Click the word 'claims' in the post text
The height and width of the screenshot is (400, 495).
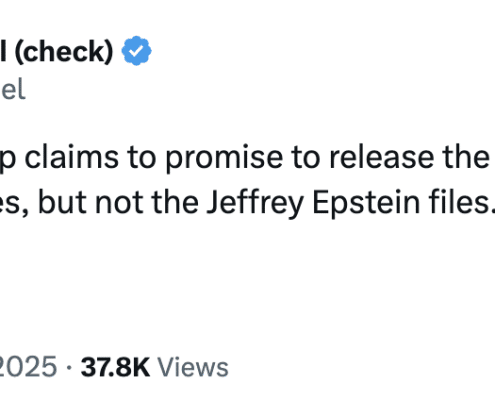pos(71,157)
